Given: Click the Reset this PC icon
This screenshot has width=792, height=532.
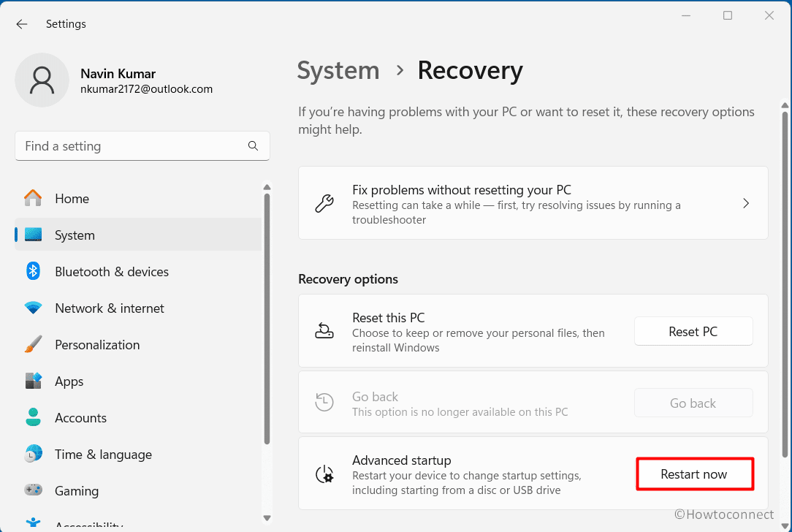Looking at the screenshot, I should pyautogui.click(x=324, y=331).
